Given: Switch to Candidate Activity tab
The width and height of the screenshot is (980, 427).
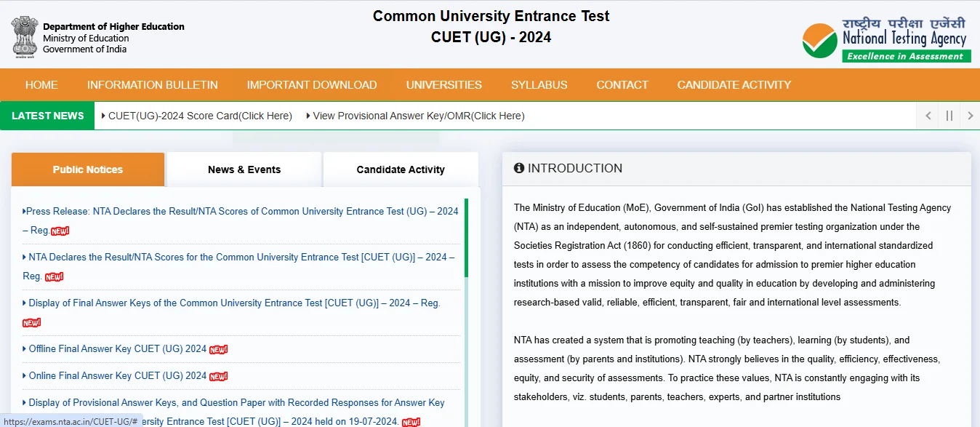Looking at the screenshot, I should pos(401,169).
